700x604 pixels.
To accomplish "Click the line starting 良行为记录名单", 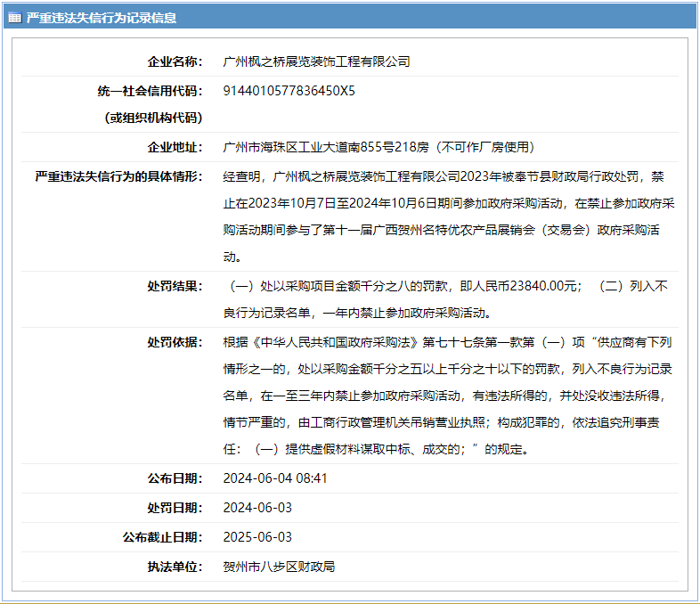I will click(357, 313).
